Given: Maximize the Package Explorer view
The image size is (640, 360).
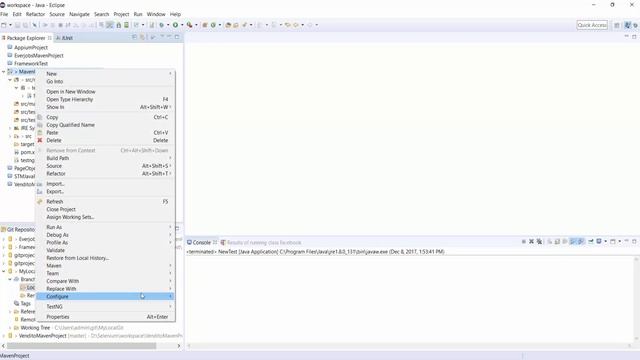Looking at the screenshot, I should (x=177, y=37).
